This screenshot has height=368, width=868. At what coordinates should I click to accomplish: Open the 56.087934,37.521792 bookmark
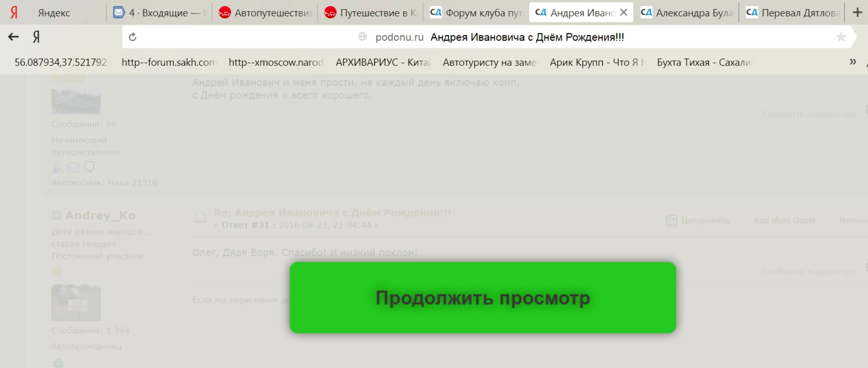point(60,62)
